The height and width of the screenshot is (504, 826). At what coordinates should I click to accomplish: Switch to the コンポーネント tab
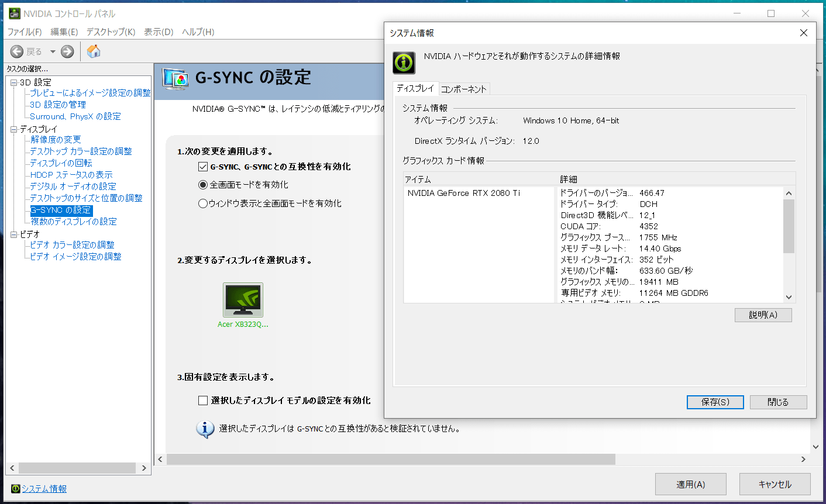tap(464, 89)
